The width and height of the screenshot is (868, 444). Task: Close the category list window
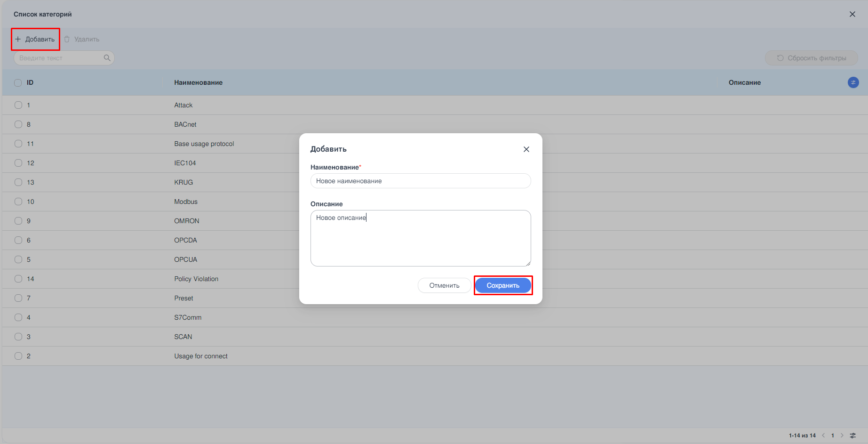[852, 14]
